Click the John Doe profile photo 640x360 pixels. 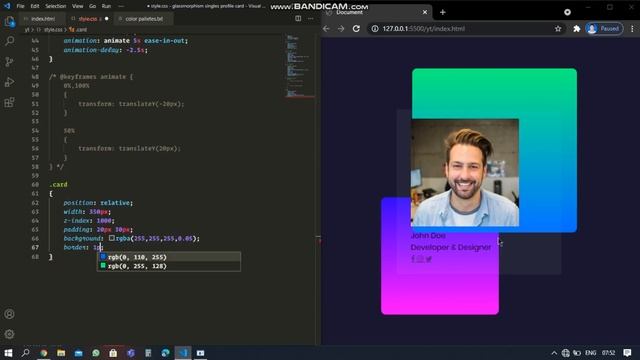tap(465, 173)
